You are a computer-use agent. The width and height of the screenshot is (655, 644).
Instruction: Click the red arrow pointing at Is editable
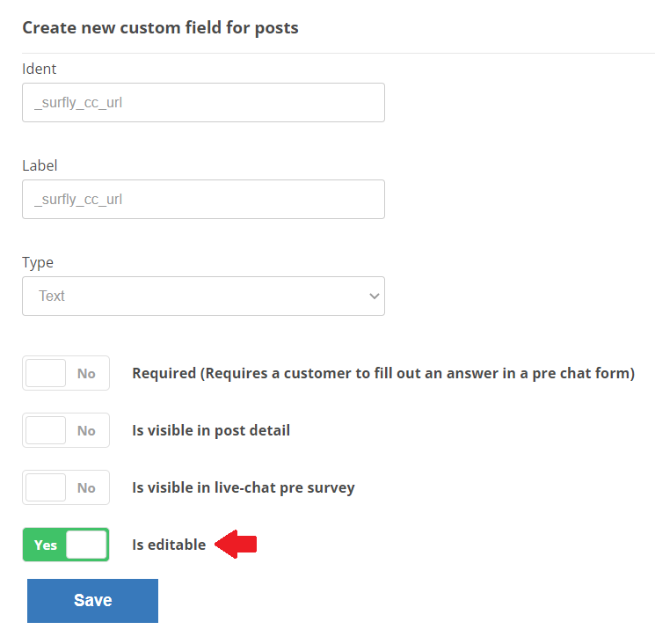pyautogui.click(x=236, y=544)
